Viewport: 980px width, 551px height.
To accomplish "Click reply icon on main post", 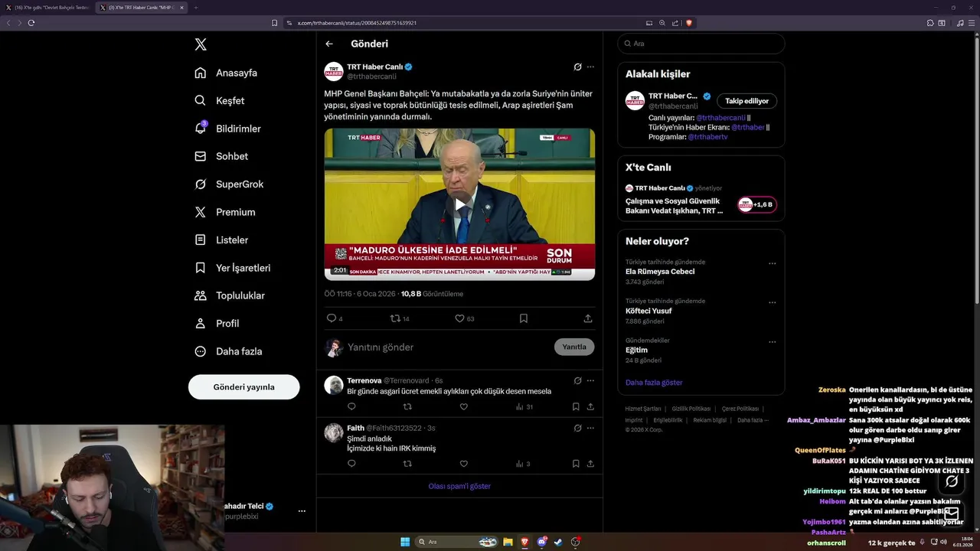I will [x=332, y=318].
